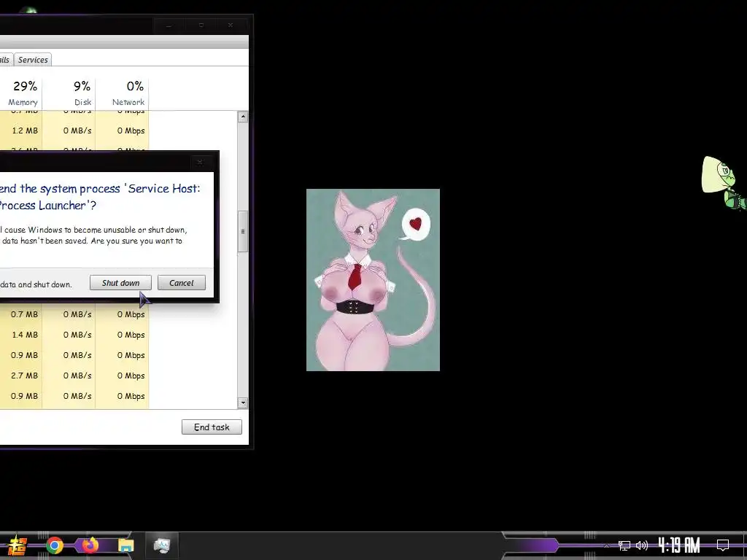
Task: Launch Google Chrome from the taskbar
Action: [54, 545]
